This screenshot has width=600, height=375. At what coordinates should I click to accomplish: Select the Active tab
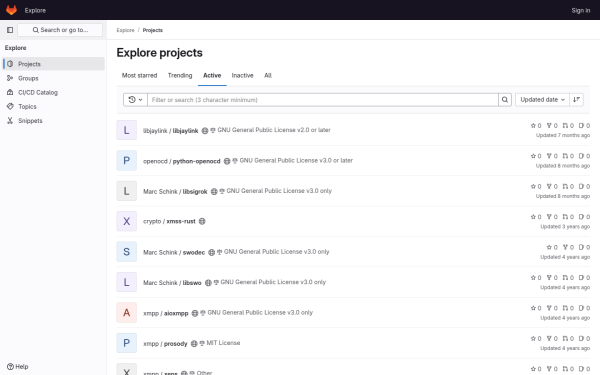pyautogui.click(x=212, y=75)
